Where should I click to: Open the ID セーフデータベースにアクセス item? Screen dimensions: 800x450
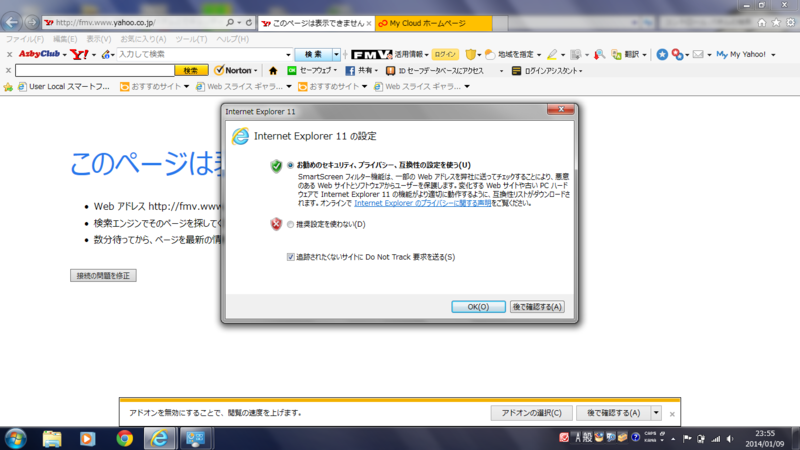coord(434,70)
